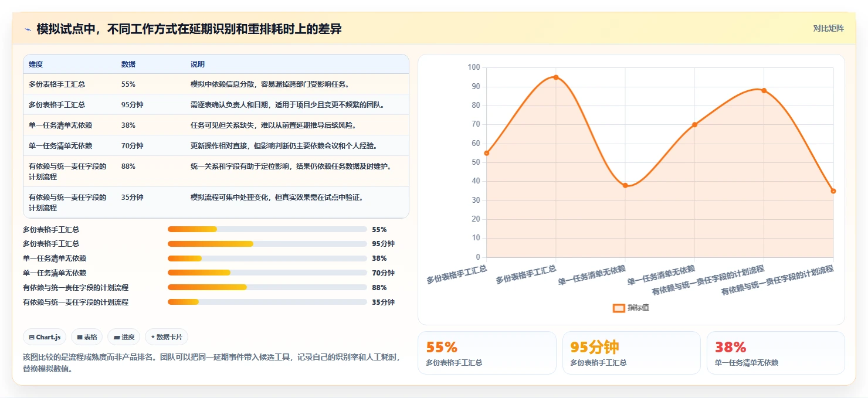Click the y-axis label 0 on the chart
Image resolution: width=868 pixels, height=398 pixels.
(x=478, y=257)
